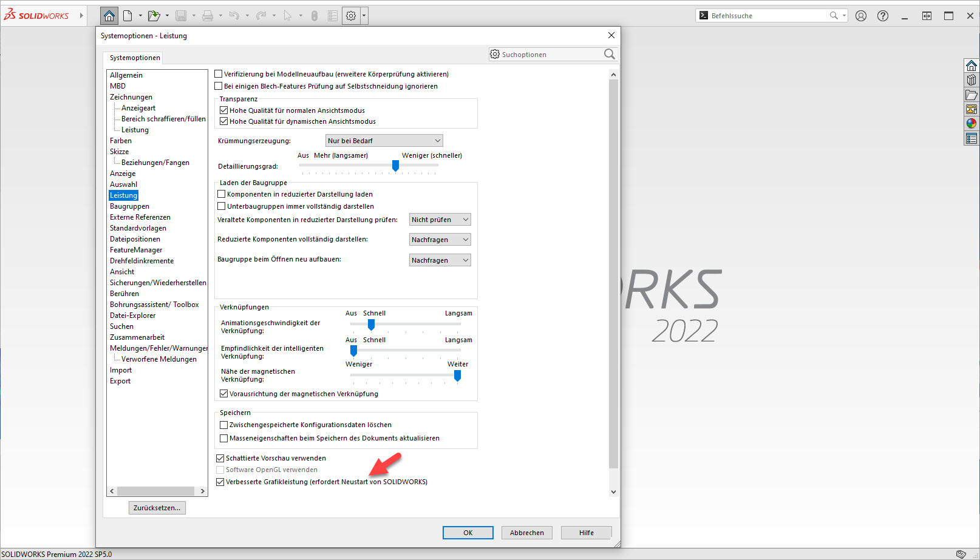This screenshot has width=980, height=560.
Task: Select Dateipositionen in the tree
Action: (135, 239)
